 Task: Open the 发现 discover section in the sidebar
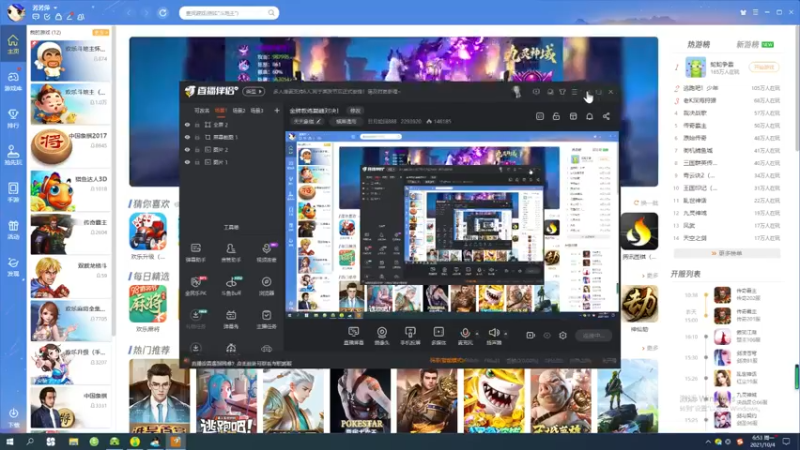pos(13,266)
